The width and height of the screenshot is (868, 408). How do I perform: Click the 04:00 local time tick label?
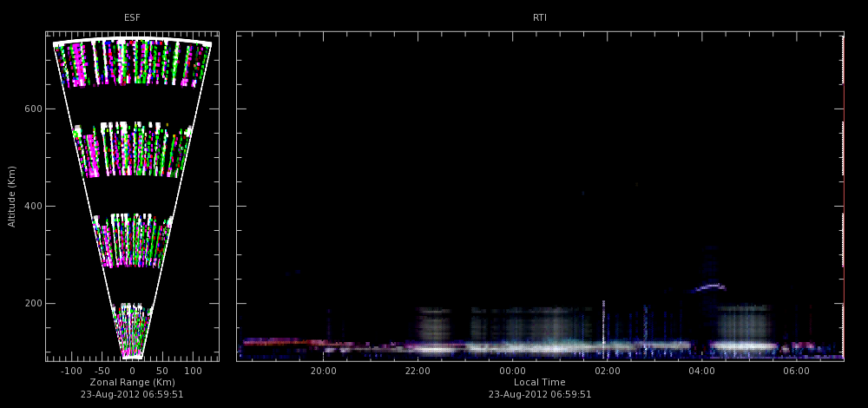(702, 371)
